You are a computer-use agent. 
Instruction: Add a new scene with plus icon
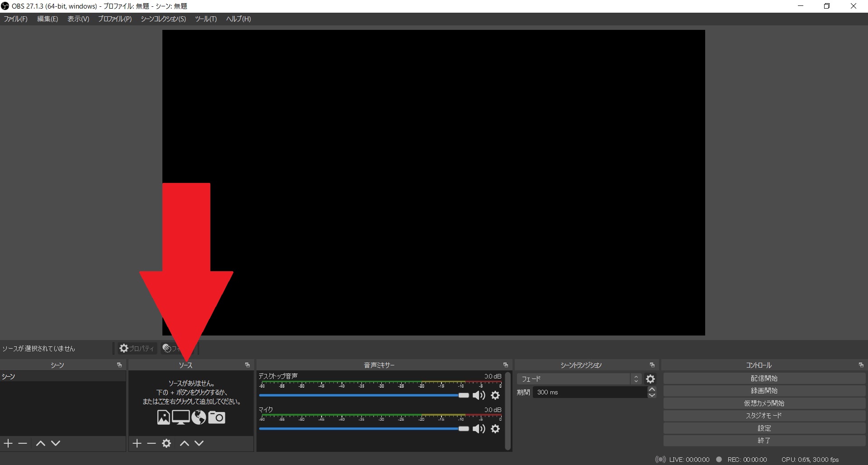point(8,443)
